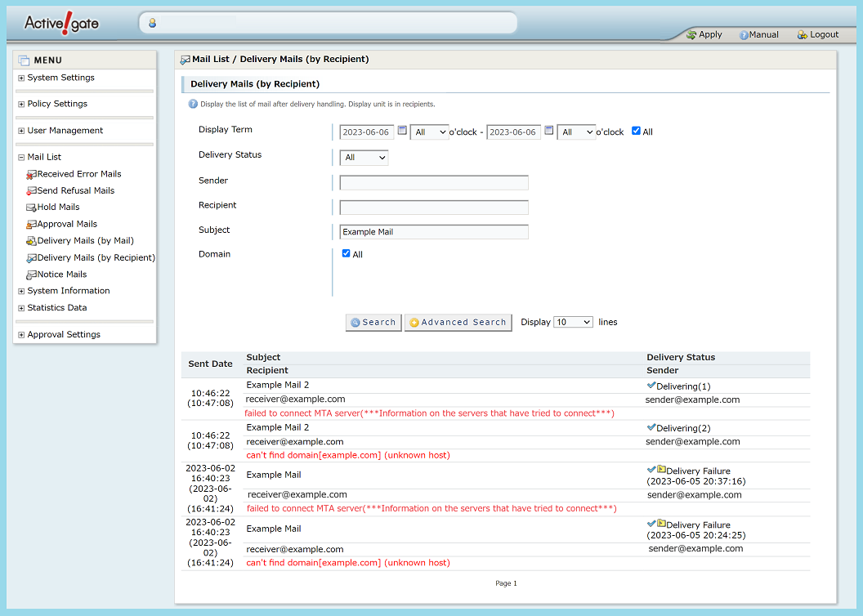
Task: Click the Manual help icon in header
Action: click(744, 35)
